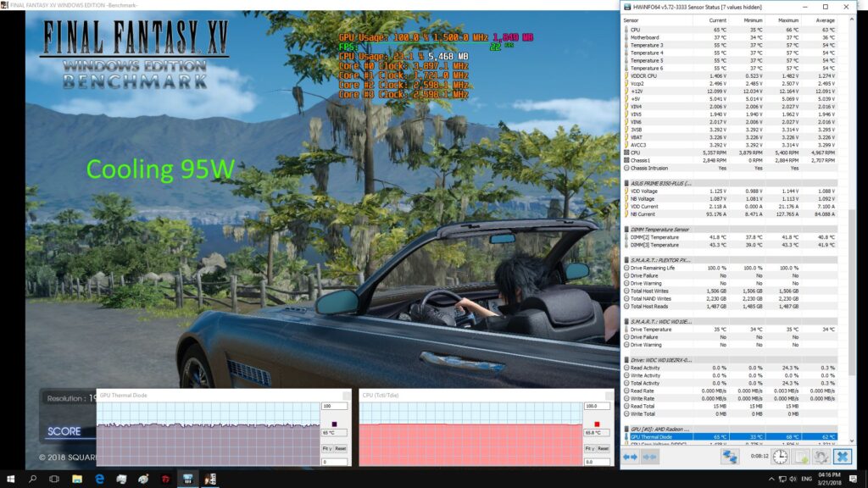Open the volume control in system tray
This screenshot has height=488, width=868.
(793, 480)
